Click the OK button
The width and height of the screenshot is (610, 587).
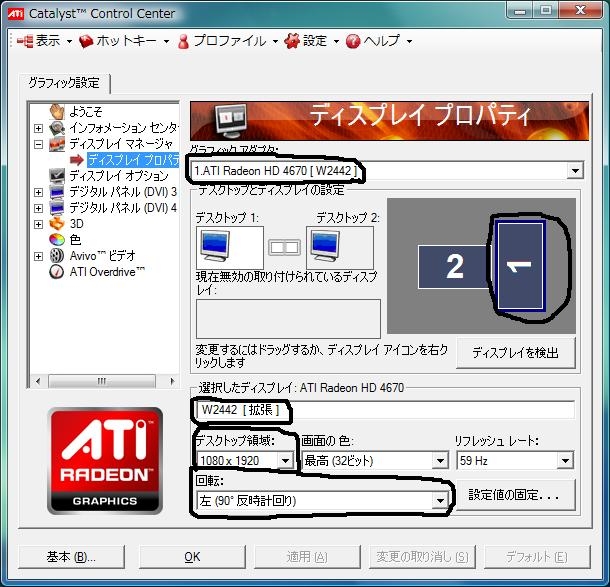coord(192,557)
